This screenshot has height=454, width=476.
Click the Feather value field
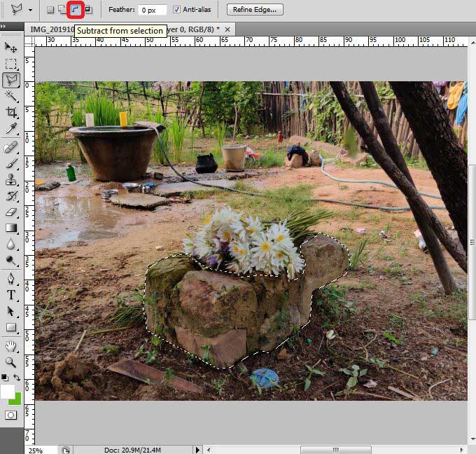(x=153, y=10)
